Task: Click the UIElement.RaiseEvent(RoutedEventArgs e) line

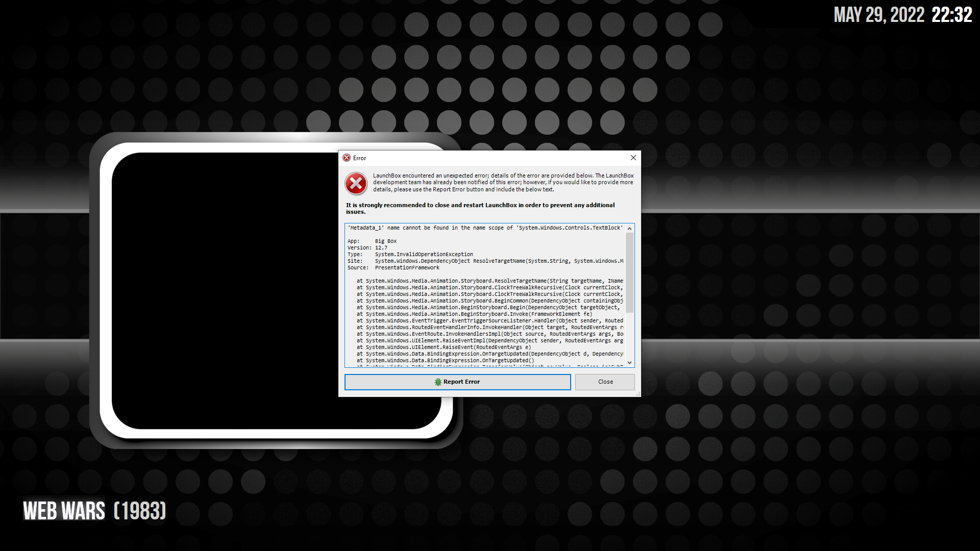Action: click(444, 347)
